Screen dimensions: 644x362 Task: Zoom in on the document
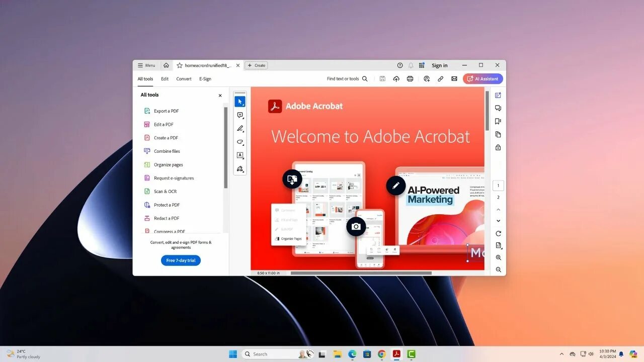coord(498,257)
